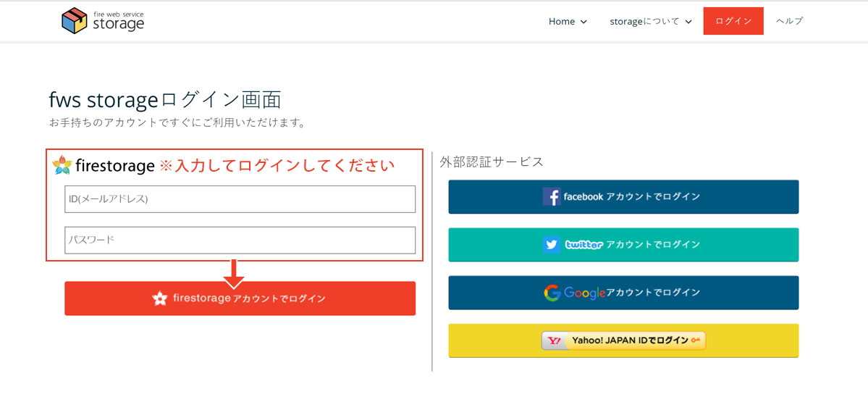
Task: Log in with Google account
Action: (x=623, y=293)
